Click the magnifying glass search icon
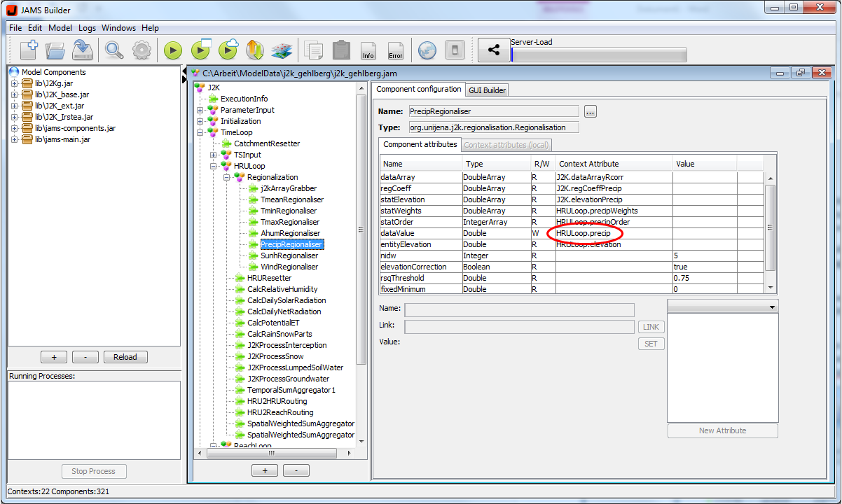 tap(114, 50)
